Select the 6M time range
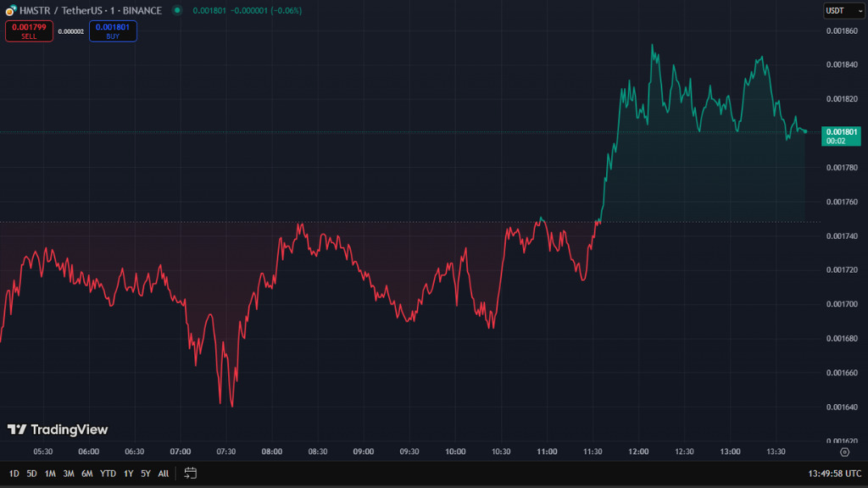 click(87, 473)
